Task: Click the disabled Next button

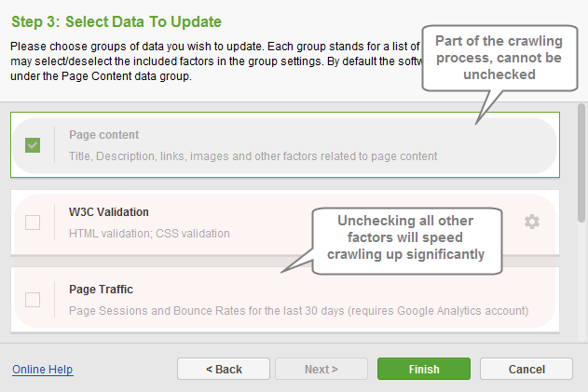Action: [321, 369]
